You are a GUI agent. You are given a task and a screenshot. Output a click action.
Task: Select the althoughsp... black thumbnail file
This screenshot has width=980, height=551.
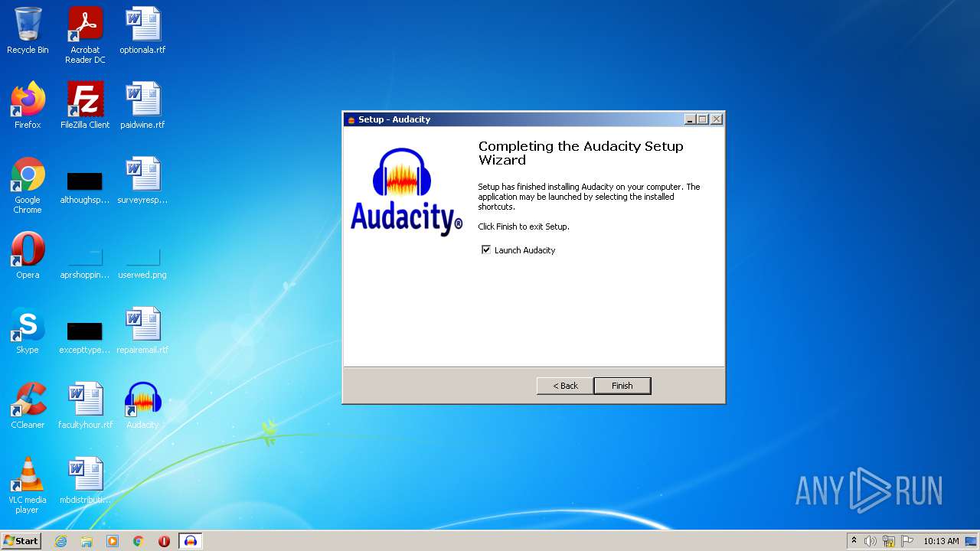[x=85, y=186]
